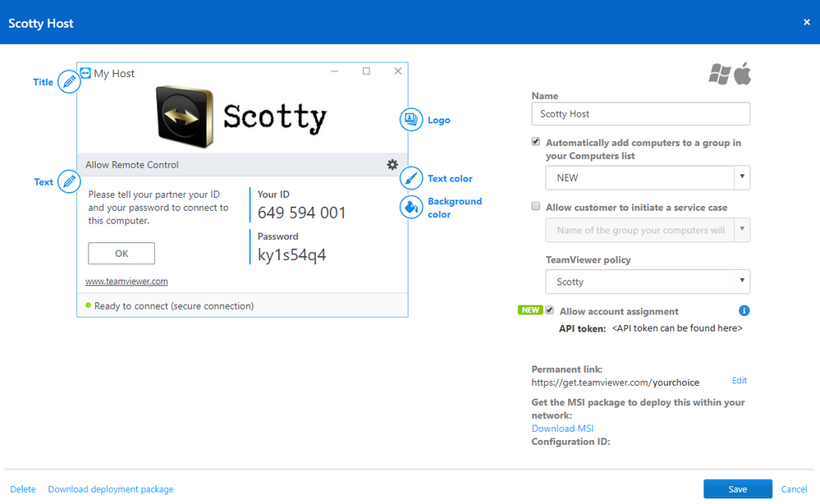Edit the permanent link
Viewport: 820px width, 504px height.
pyautogui.click(x=739, y=381)
